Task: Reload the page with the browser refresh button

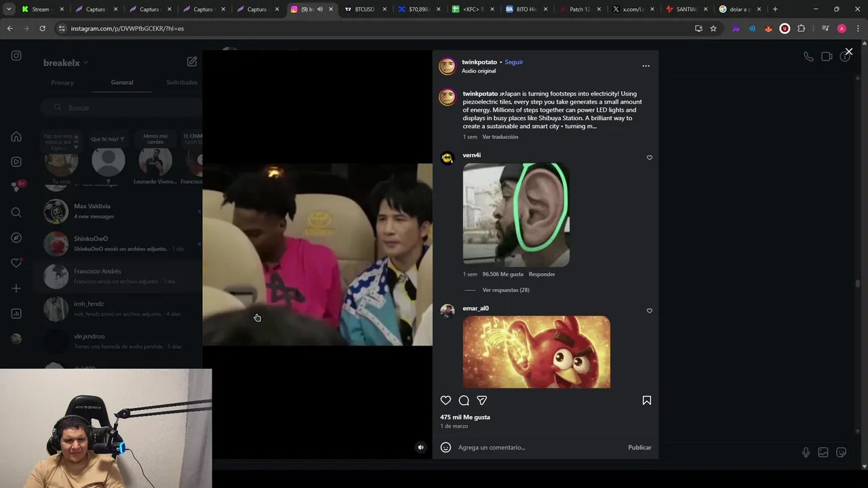Action: [42, 28]
